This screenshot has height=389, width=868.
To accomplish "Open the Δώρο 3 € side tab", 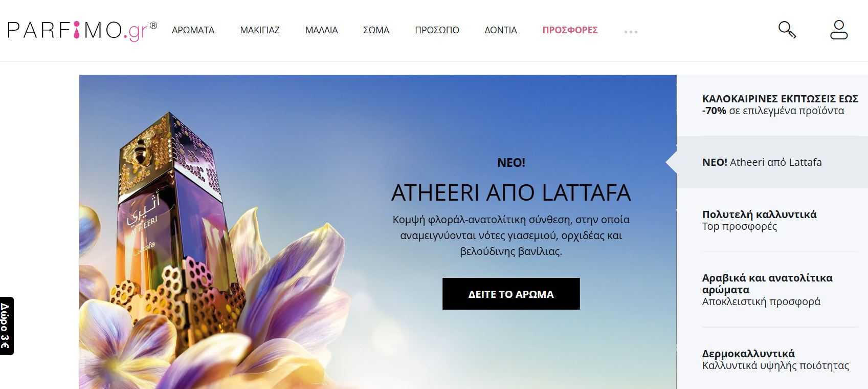I will pos(6,326).
